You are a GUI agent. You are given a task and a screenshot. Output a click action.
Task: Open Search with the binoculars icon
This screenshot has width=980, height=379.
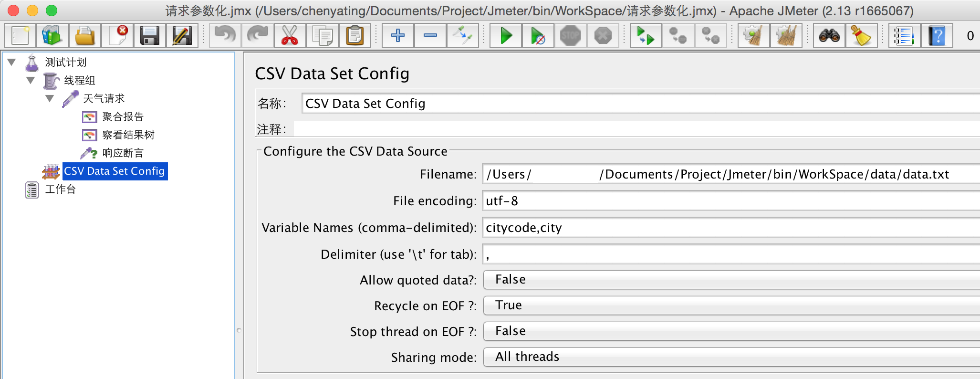[x=829, y=35]
